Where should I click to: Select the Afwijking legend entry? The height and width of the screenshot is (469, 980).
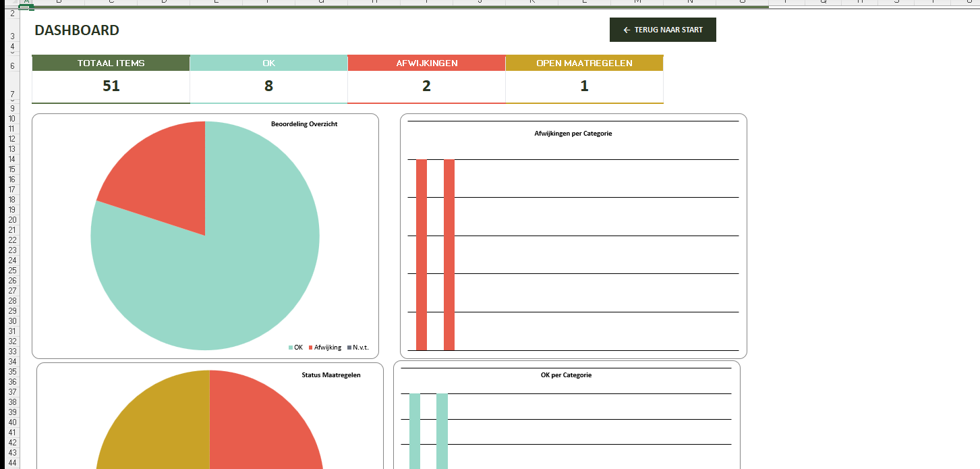[x=327, y=348]
